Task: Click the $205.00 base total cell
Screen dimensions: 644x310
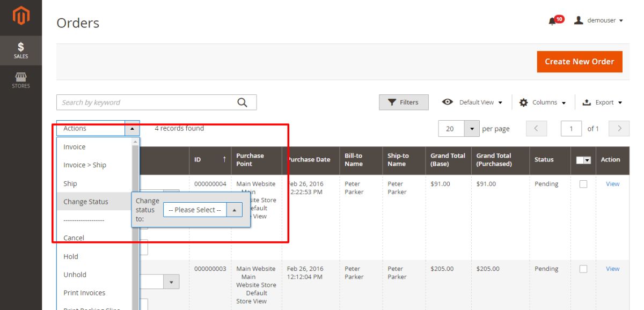Action: pyautogui.click(x=442, y=269)
